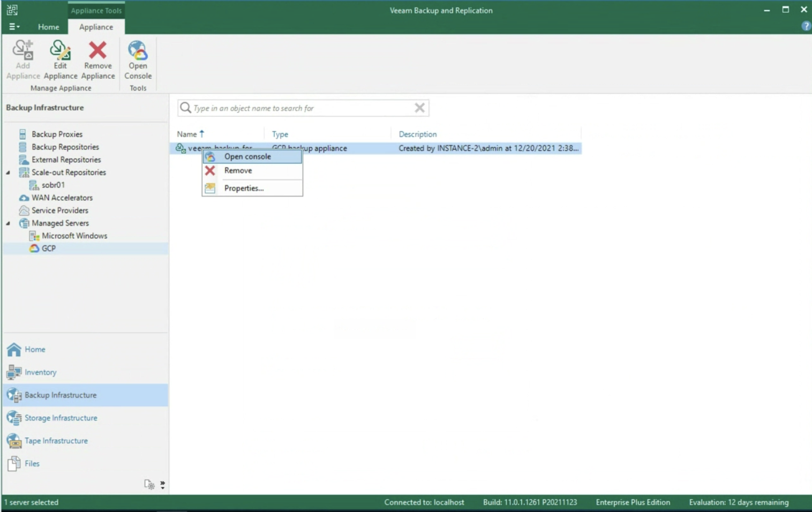
Task: Select the GCP tree node
Action: point(48,249)
